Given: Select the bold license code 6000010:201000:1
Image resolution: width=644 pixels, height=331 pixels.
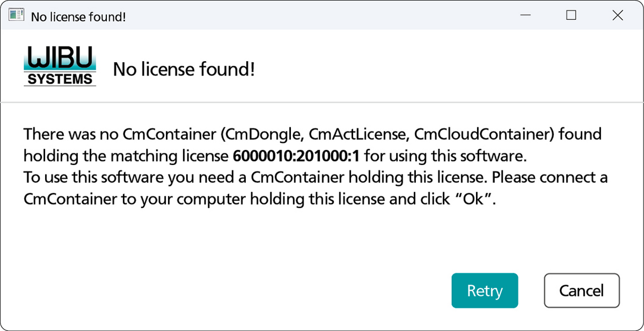Looking at the screenshot, I should [296, 156].
